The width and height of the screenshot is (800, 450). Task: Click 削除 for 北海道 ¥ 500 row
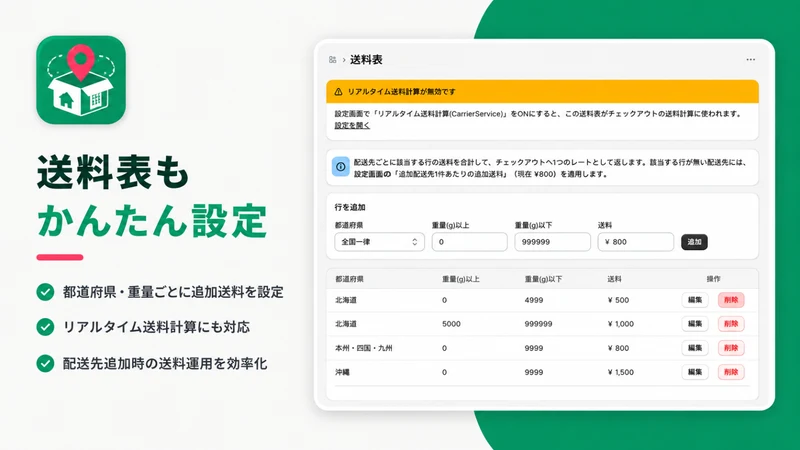731,300
